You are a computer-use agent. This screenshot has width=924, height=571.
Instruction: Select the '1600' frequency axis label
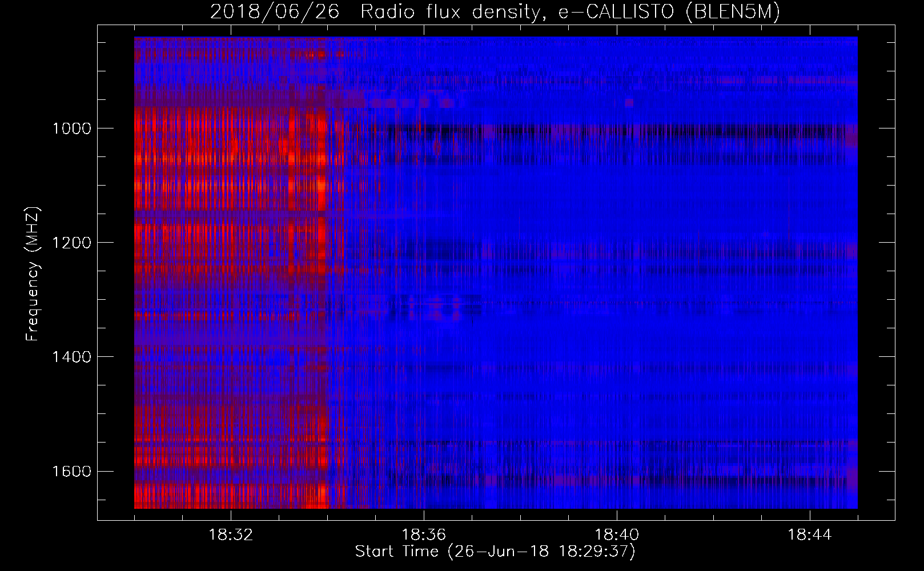[72, 471]
